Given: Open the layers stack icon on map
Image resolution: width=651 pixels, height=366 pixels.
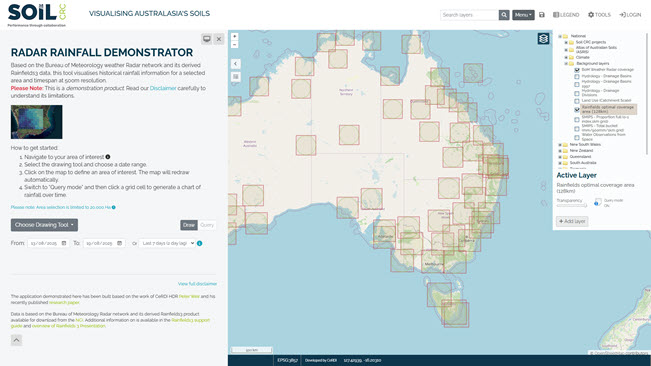Looking at the screenshot, I should pyautogui.click(x=543, y=39).
